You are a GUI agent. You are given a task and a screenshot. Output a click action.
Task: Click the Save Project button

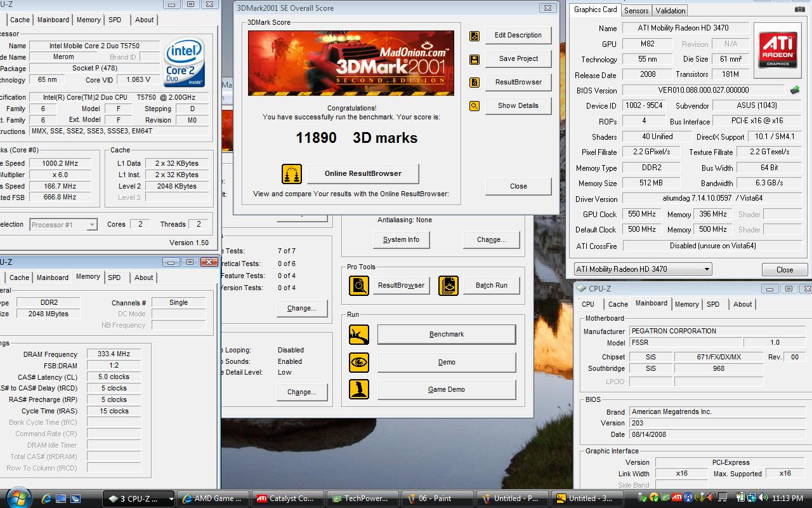(x=518, y=58)
